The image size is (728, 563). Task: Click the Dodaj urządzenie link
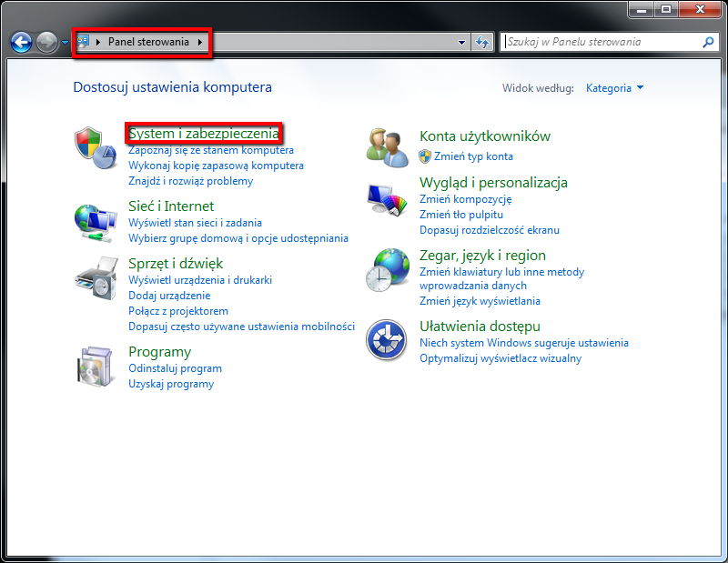click(x=169, y=296)
